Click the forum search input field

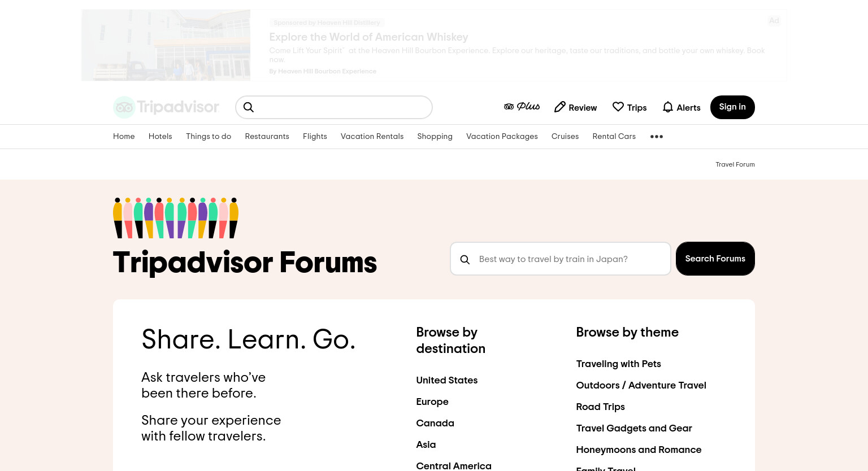pyautogui.click(x=561, y=259)
